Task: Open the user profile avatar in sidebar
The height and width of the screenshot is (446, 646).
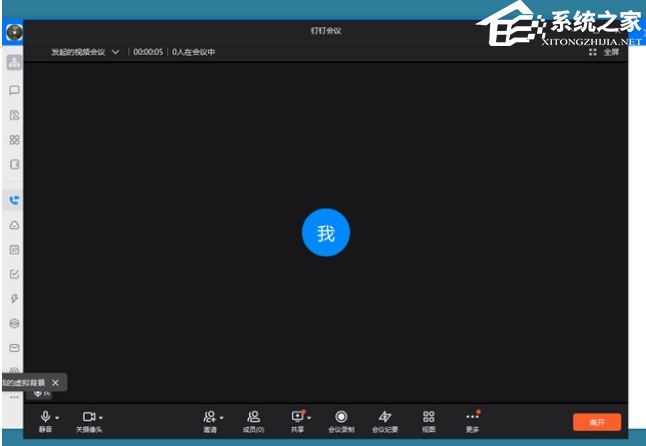Action: point(14,32)
